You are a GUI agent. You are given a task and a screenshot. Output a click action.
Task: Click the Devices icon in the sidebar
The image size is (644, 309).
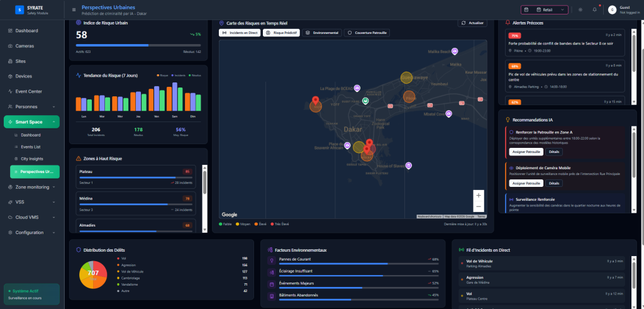point(10,76)
